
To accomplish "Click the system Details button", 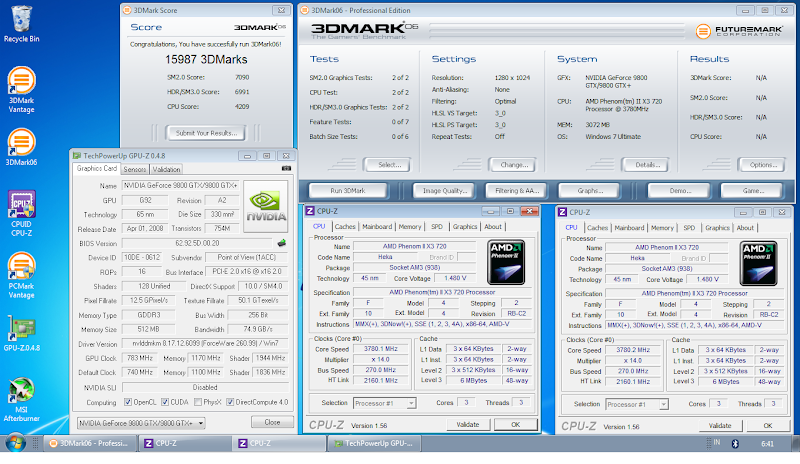I will 647,165.
